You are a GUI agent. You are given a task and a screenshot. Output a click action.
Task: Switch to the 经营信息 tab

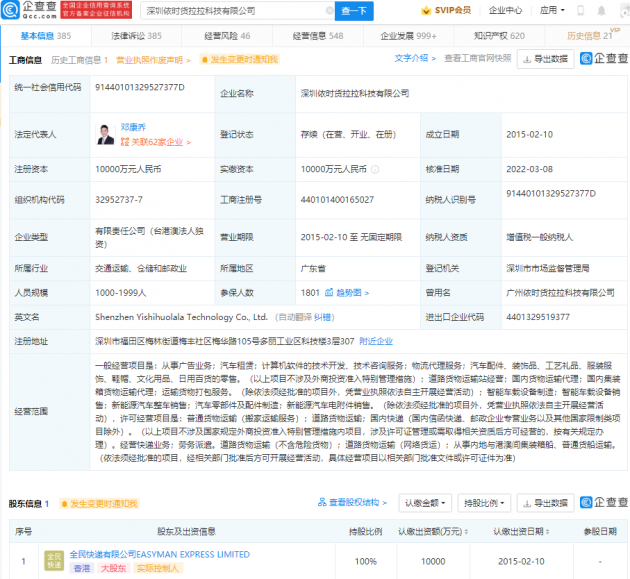click(x=318, y=36)
